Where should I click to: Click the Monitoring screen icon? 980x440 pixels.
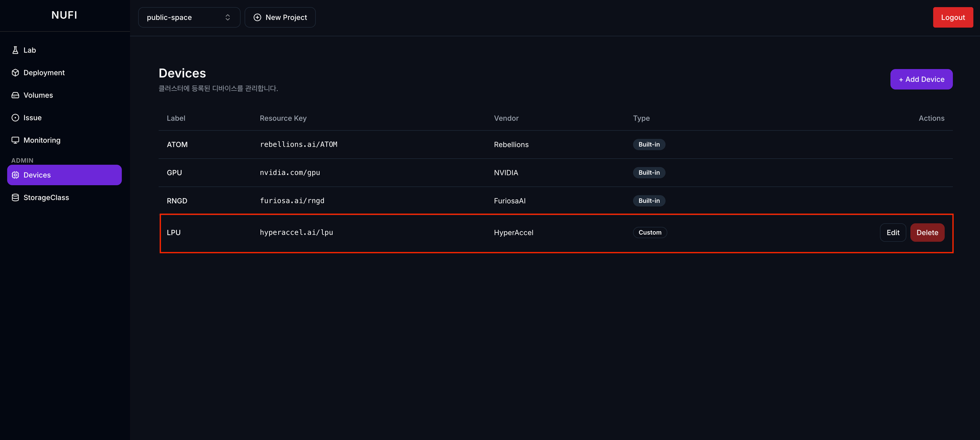tap(15, 140)
